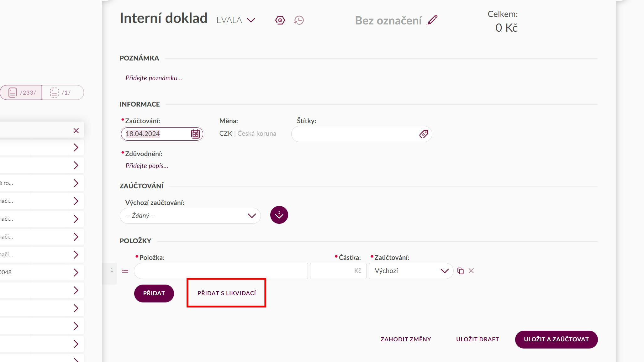Screen dimensions: 644x362
Task: Expand the EVALA dropdown chevron
Action: tap(251, 20)
